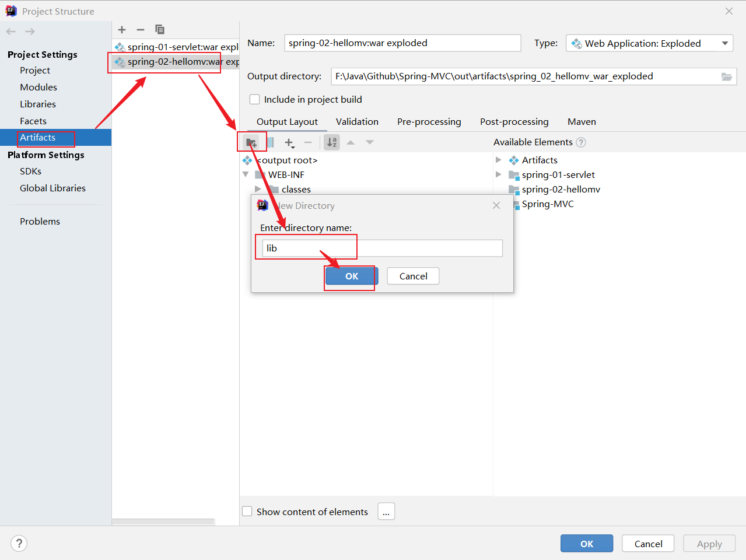Screen dimensions: 746x560
Task: Expand the Artifacts node in Available Elements
Action: [499, 160]
